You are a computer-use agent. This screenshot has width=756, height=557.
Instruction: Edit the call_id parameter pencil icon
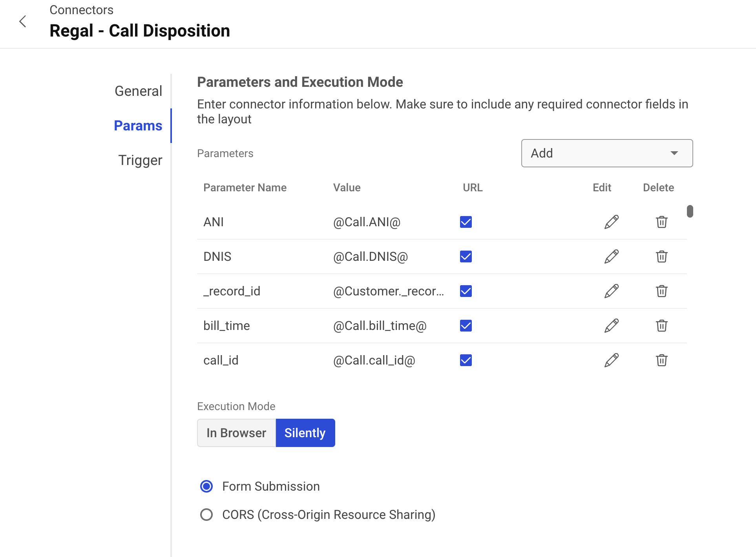pos(611,360)
